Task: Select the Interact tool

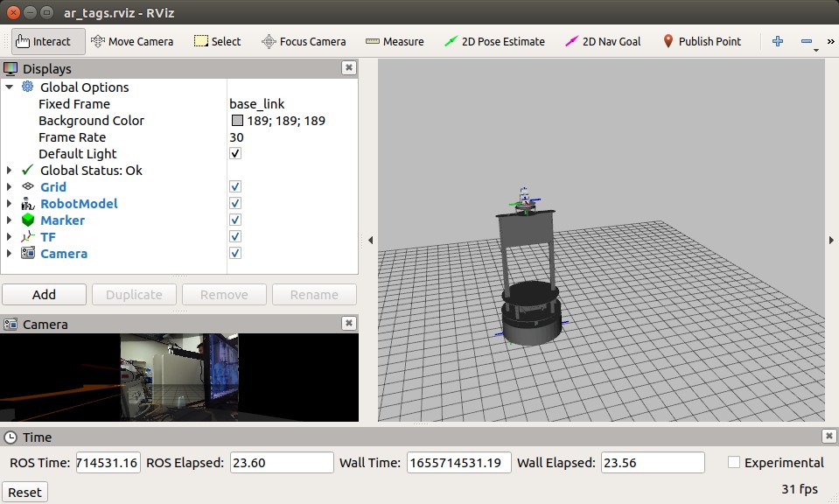Action: tap(48, 41)
